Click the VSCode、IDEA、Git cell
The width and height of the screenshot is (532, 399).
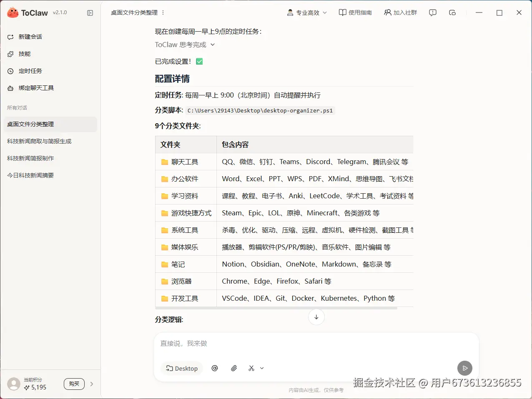click(x=315, y=298)
